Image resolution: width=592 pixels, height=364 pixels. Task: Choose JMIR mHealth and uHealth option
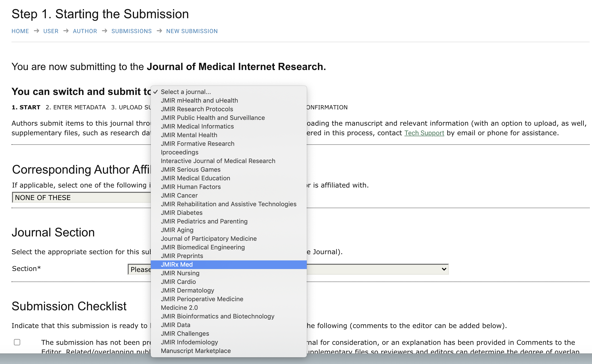click(x=199, y=100)
